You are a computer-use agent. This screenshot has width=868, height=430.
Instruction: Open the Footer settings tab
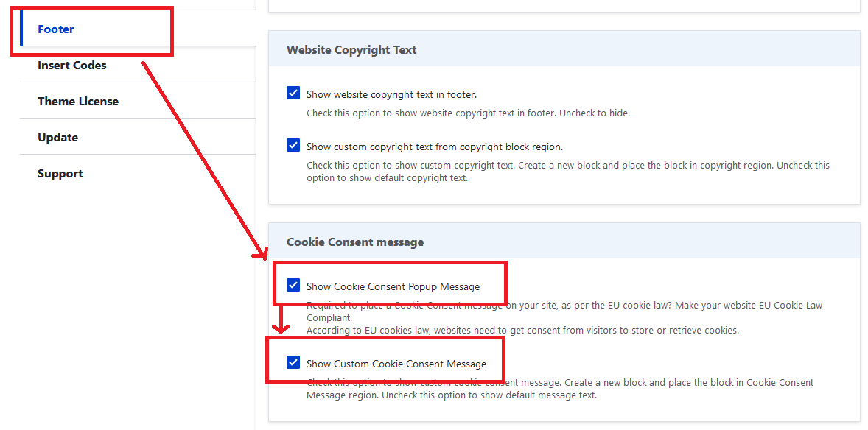click(x=56, y=29)
